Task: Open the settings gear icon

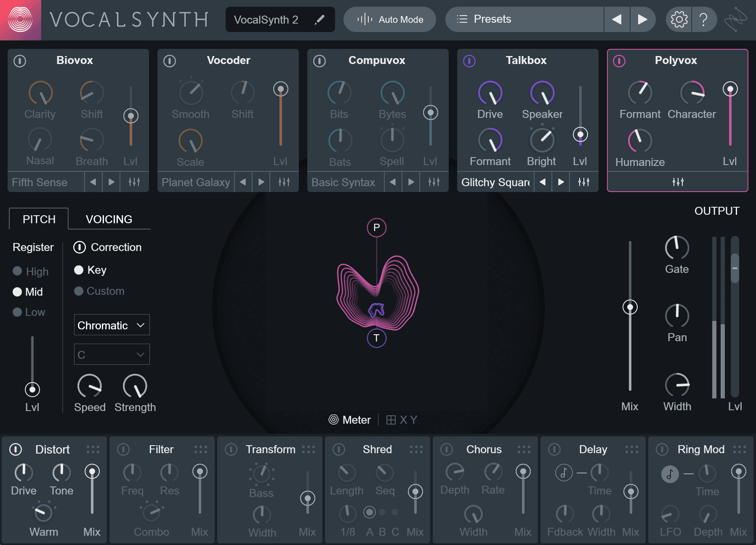Action: (x=679, y=19)
